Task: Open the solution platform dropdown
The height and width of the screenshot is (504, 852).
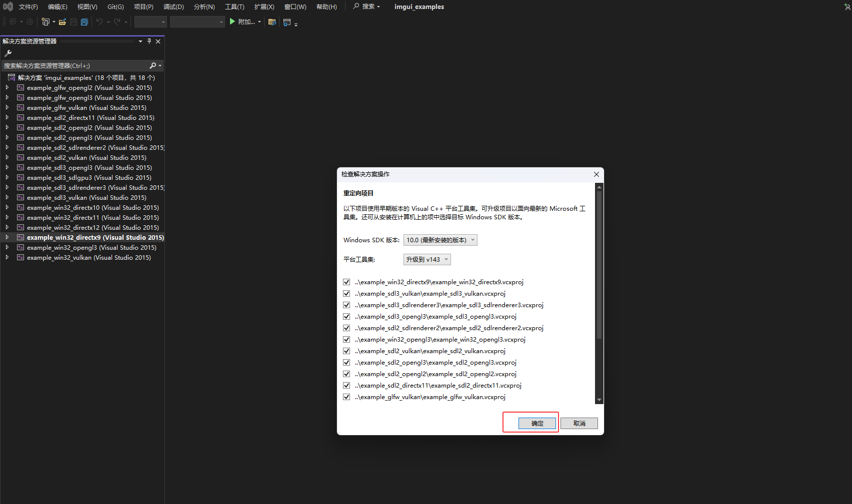Action: (x=197, y=22)
